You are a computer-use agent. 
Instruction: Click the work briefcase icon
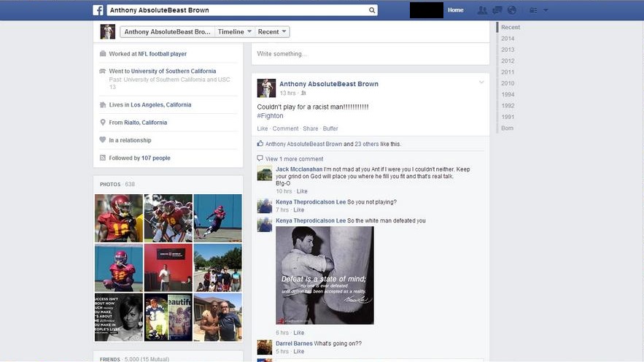coord(103,53)
